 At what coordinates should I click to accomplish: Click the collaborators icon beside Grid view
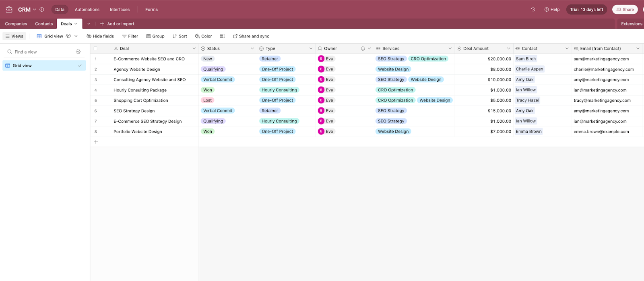(x=68, y=36)
